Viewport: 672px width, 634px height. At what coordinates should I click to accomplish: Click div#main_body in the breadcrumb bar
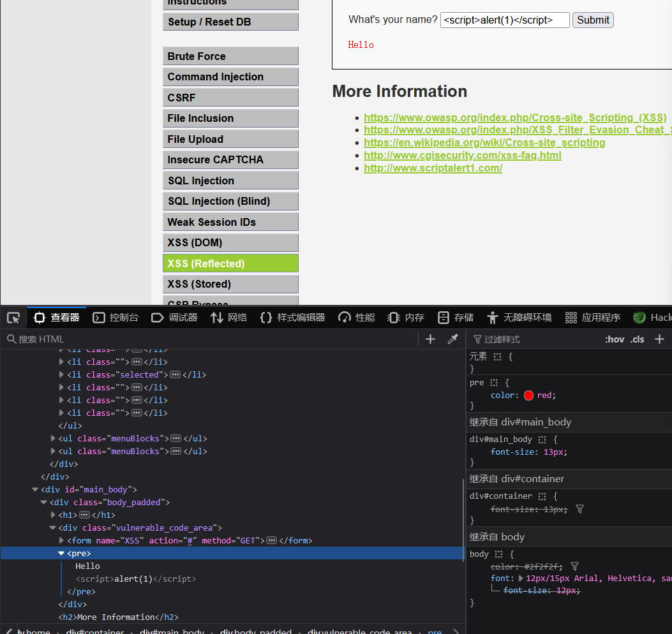pos(172,631)
